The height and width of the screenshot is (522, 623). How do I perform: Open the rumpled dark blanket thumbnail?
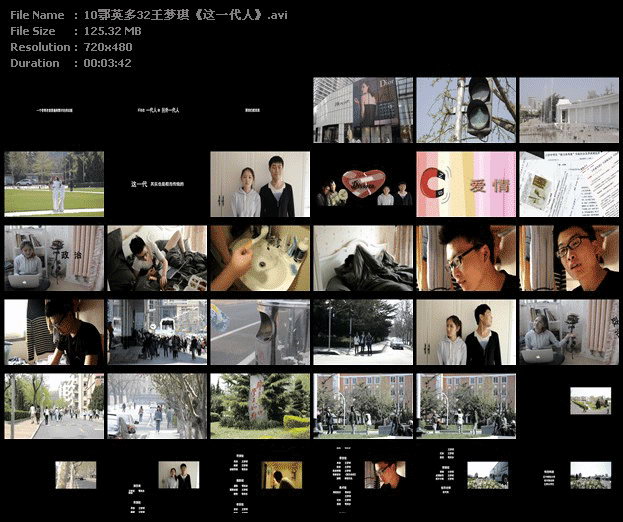point(362,258)
